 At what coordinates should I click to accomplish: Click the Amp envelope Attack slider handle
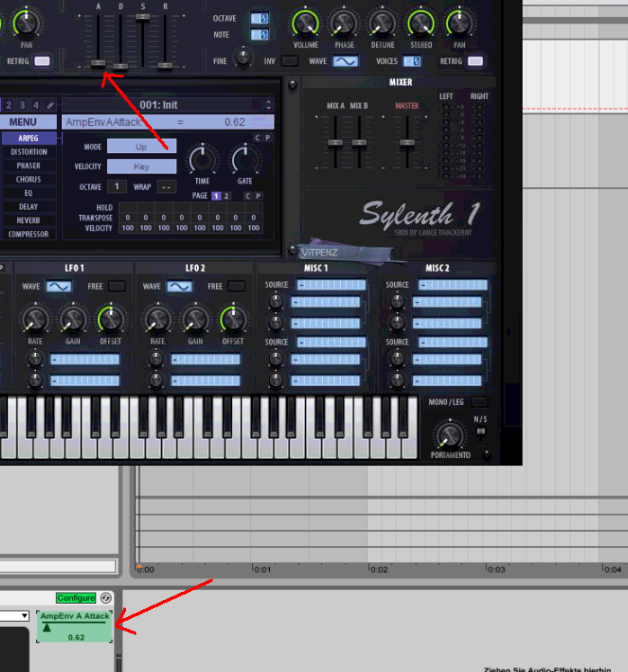click(98, 63)
